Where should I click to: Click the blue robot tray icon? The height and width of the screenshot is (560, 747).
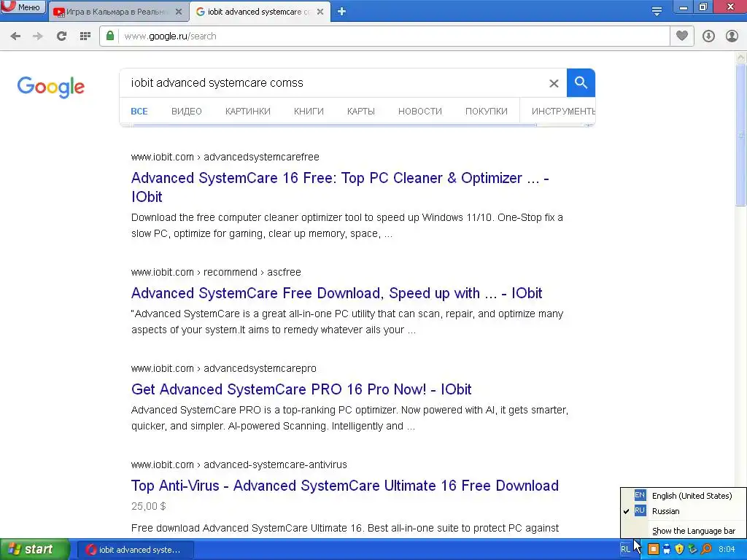tap(667, 550)
